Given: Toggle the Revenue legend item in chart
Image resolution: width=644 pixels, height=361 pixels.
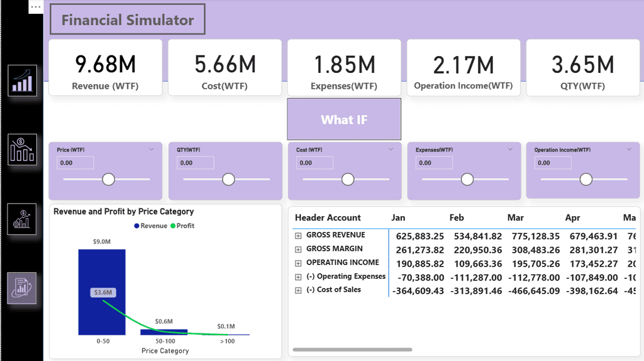Looking at the screenshot, I should tap(150, 226).
